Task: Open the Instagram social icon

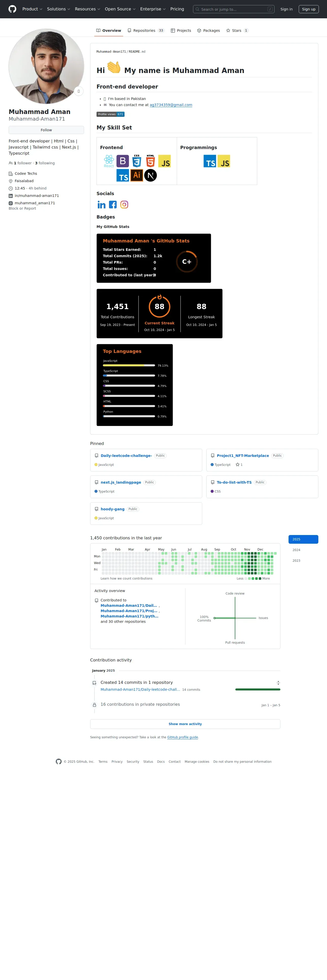Action: (124, 205)
